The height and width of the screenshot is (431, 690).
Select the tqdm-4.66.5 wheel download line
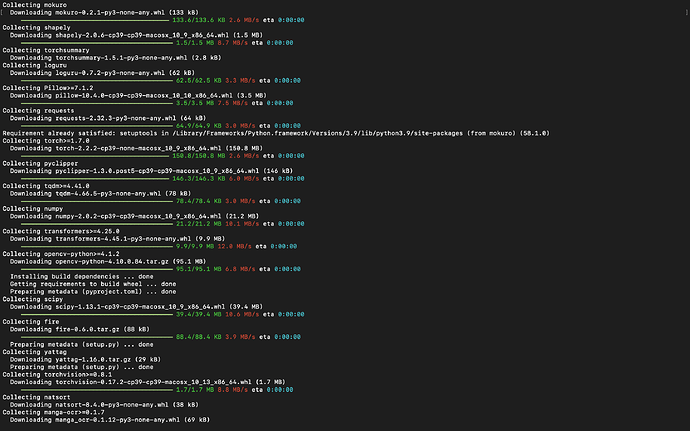pyautogui.click(x=101, y=194)
